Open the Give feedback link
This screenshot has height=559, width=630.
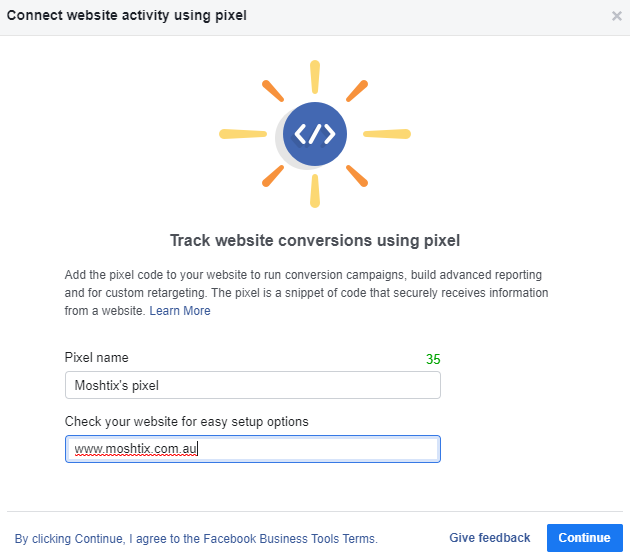point(489,538)
